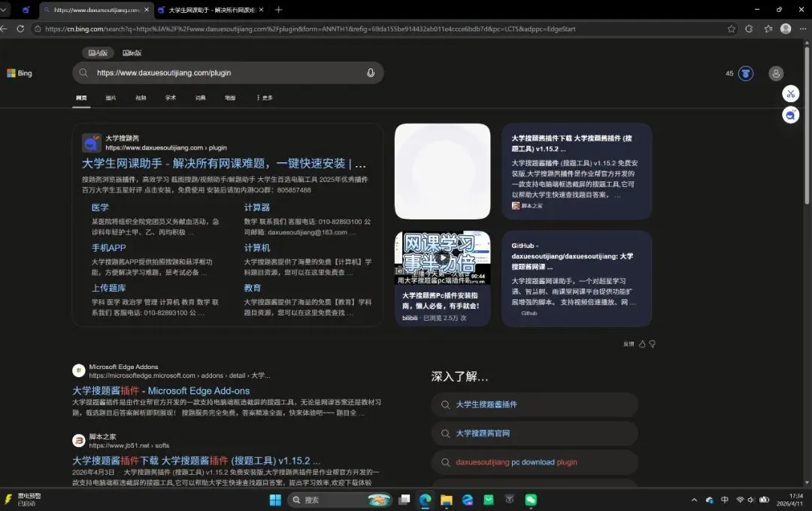Open File Explorer from the taskbar
Screen dimensions: 812x511
tap(447, 500)
